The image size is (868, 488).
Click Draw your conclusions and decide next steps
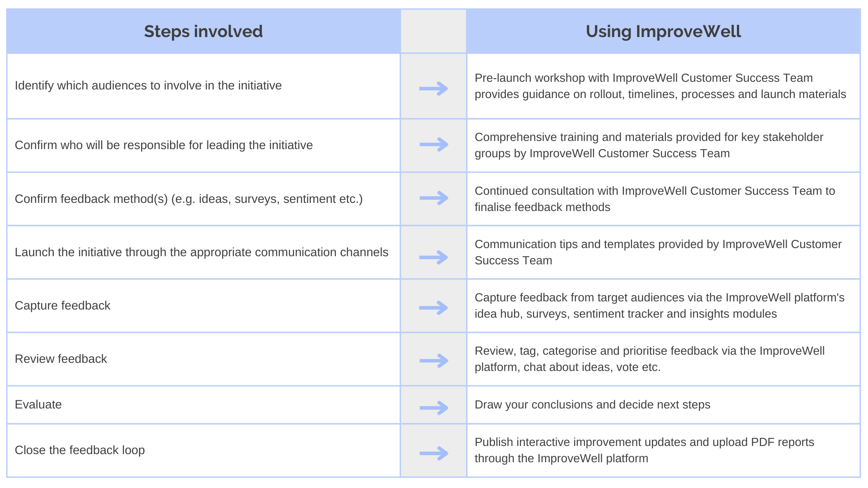pyautogui.click(x=592, y=404)
